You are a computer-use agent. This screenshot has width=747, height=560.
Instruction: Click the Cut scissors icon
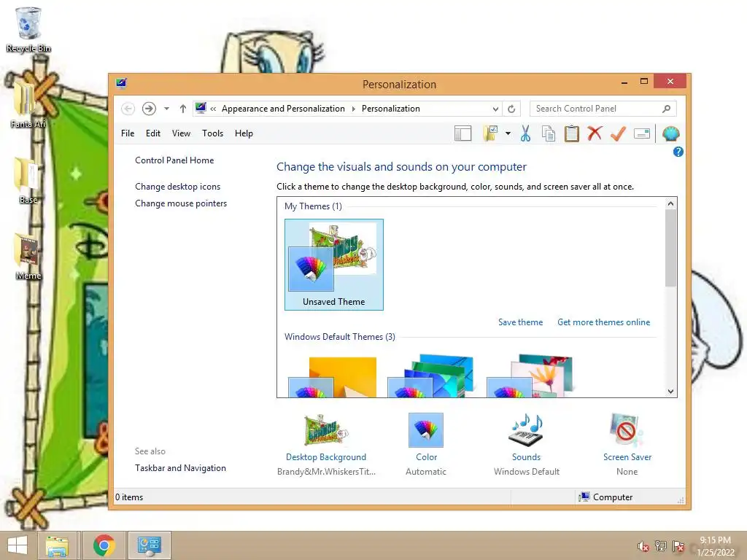(525, 134)
